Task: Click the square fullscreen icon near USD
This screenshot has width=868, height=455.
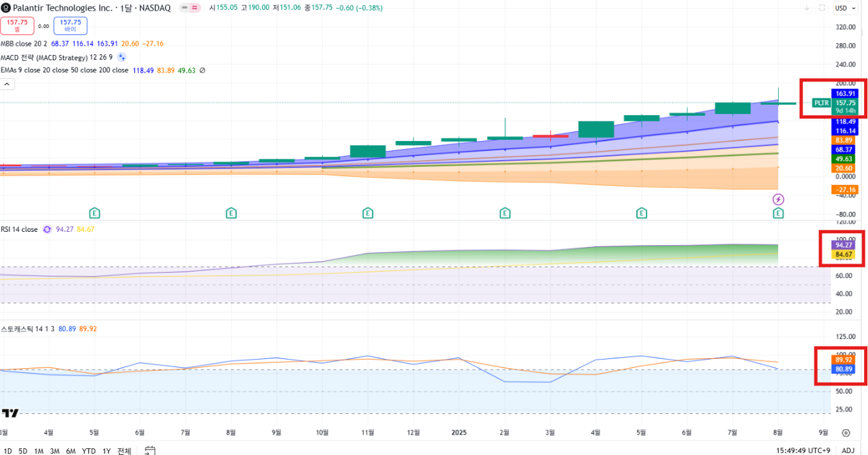Action: click(x=822, y=8)
